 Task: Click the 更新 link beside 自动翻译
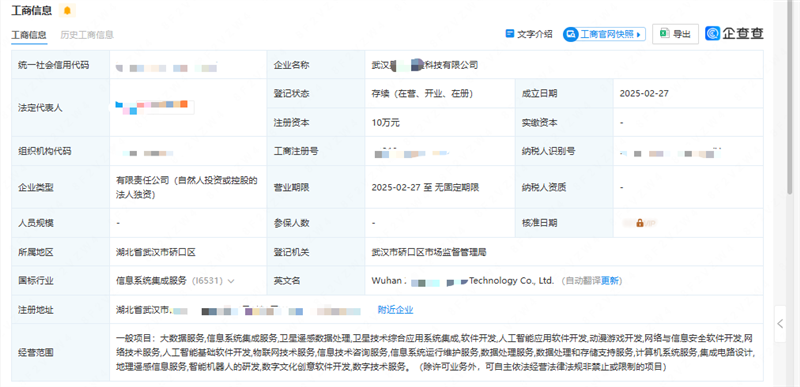point(611,281)
